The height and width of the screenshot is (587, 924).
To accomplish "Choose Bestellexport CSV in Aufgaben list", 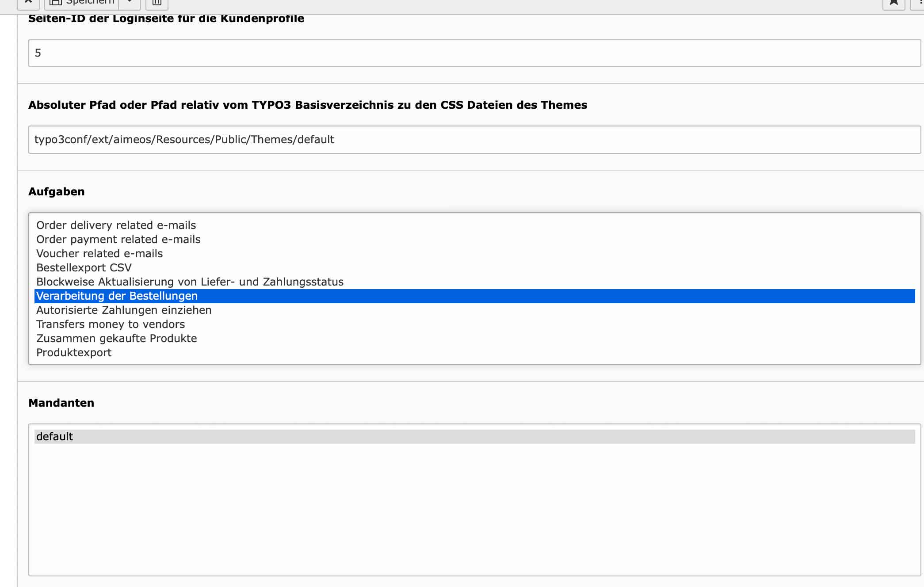I will (84, 268).
